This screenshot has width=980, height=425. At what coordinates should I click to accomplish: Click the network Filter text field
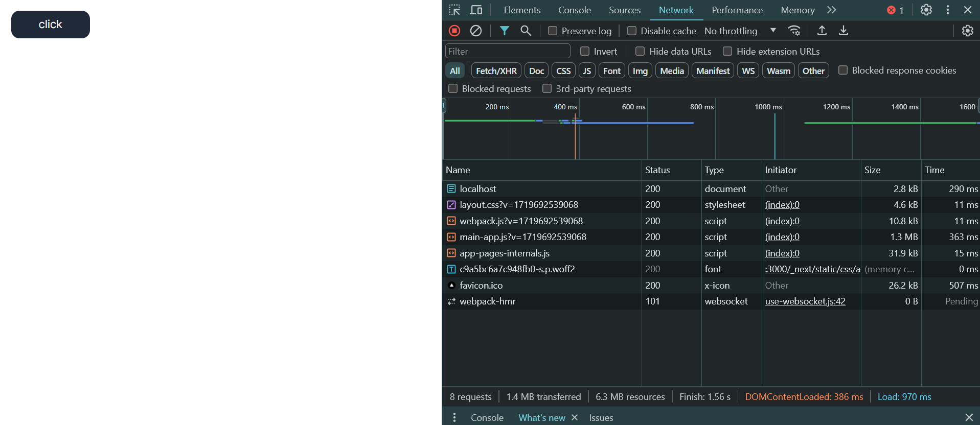pos(508,51)
